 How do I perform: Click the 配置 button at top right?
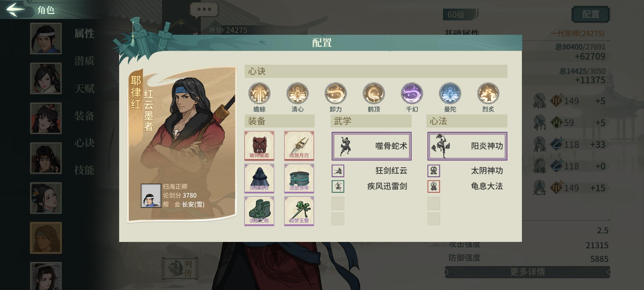[x=591, y=14]
